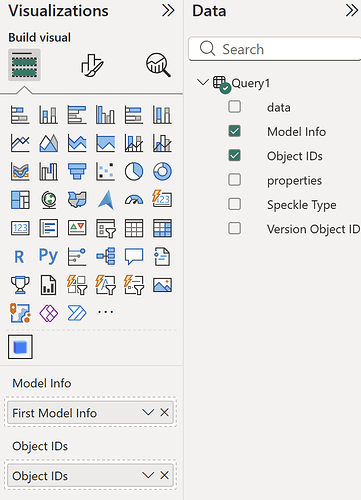Select the Speckle 3D blue cube visual
The width and height of the screenshot is (361, 500).
click(20, 347)
